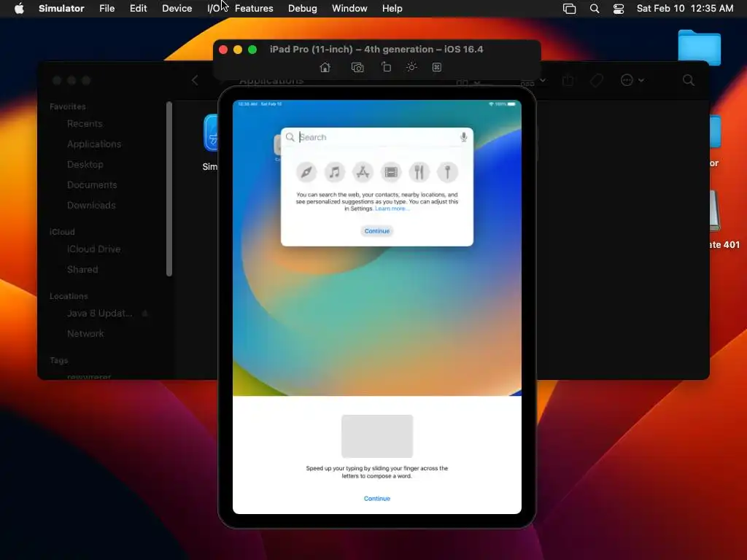Tap the Learn more link
Viewport: 747px width, 560px height.
[x=392, y=209]
